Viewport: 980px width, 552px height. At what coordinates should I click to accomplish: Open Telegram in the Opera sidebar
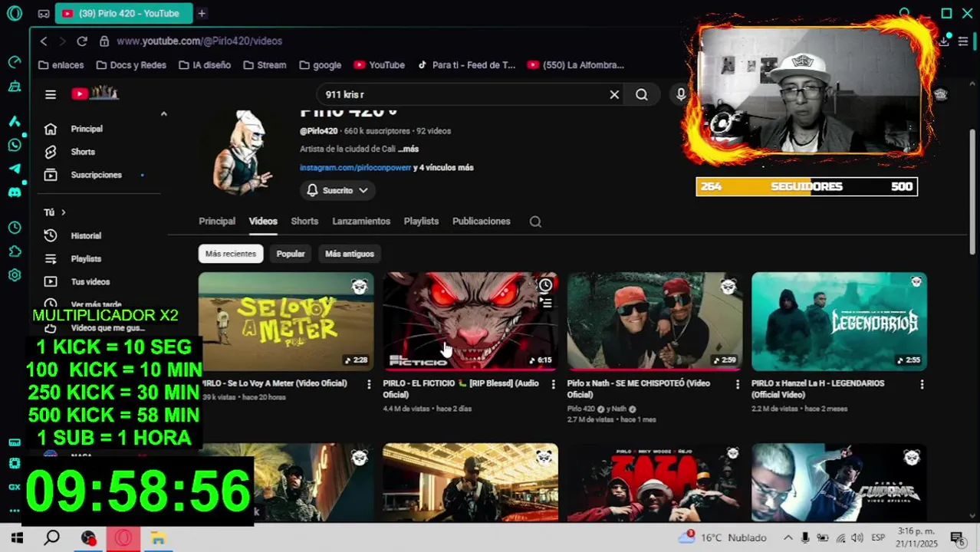click(14, 169)
